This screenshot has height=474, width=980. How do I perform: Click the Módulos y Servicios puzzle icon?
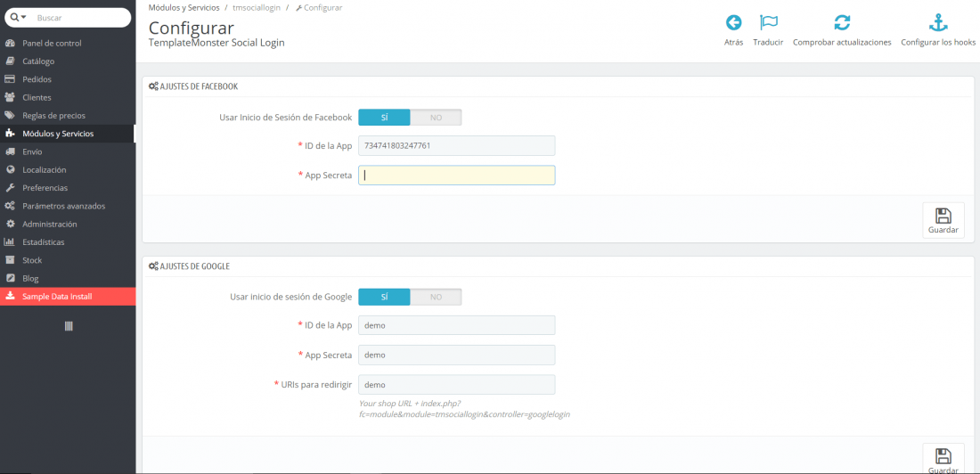10,133
